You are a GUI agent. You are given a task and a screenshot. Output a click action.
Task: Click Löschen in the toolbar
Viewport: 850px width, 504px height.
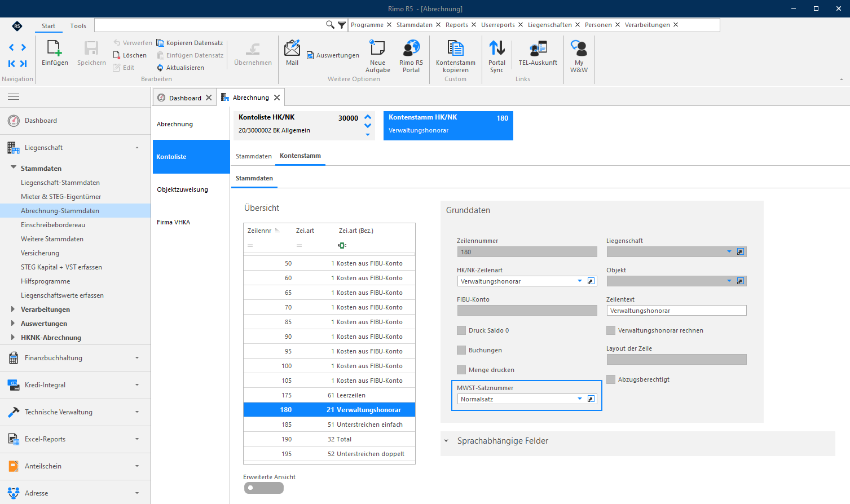pos(130,55)
